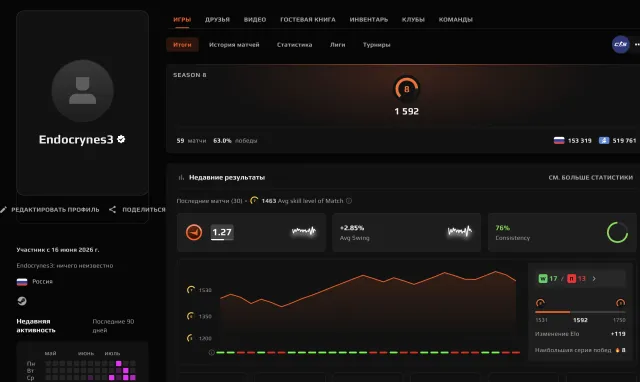Click the 59 матчи stat

(x=191, y=140)
